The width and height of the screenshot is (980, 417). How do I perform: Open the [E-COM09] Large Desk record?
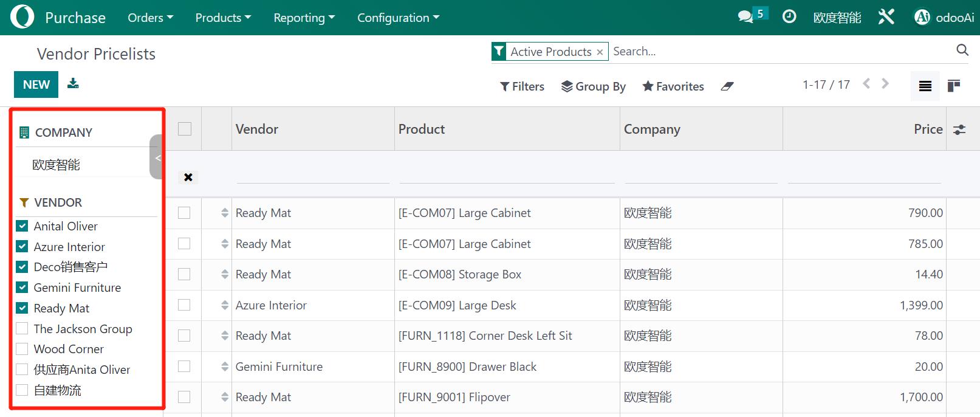[x=457, y=305]
